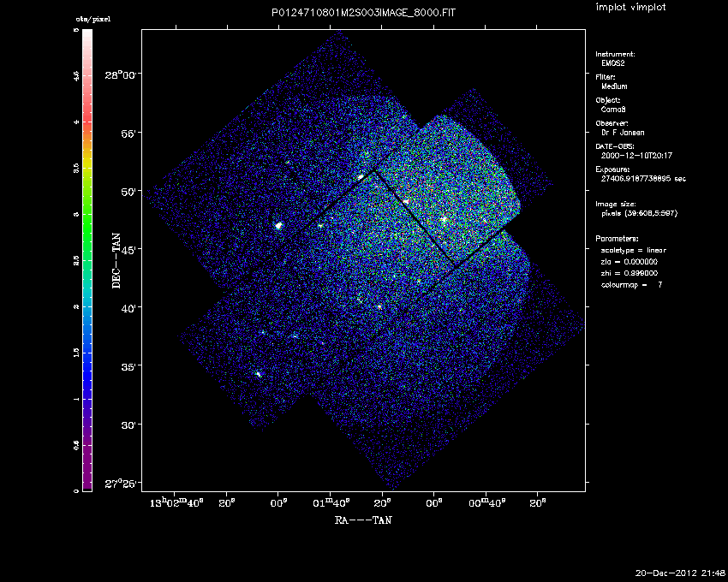728x582 pixels.
Task: Select the 'Observer:' heading
Action: coord(612,123)
